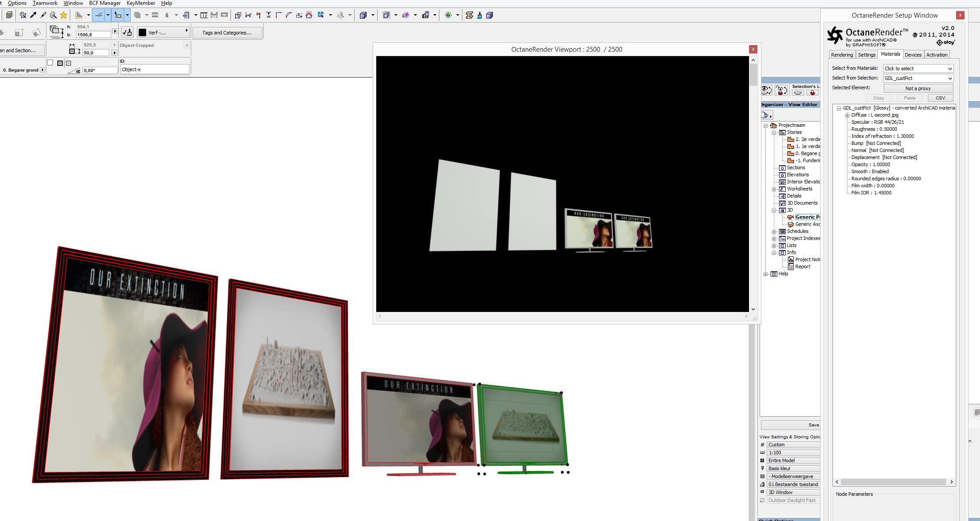The height and width of the screenshot is (521, 980).
Task: Open the GDL_custPict selection dropdown
Action: (918, 78)
